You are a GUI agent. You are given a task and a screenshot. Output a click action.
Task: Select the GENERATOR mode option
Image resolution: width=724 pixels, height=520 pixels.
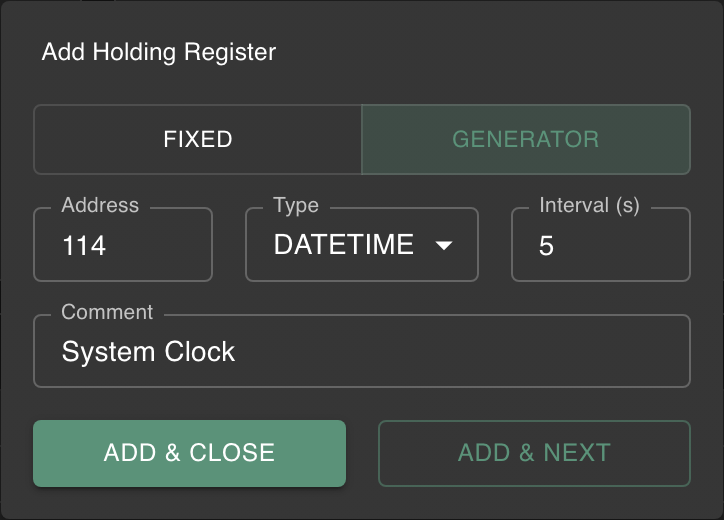[525, 139]
